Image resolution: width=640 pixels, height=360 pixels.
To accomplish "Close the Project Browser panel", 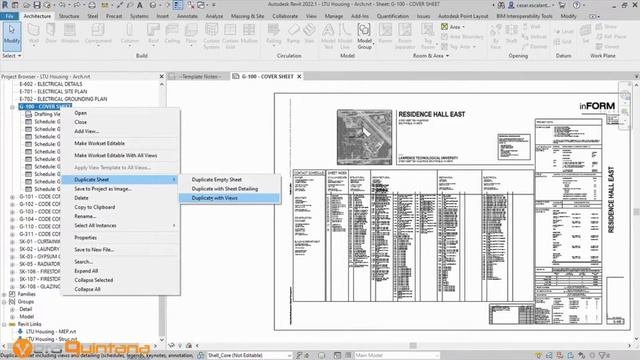I will point(161,76).
